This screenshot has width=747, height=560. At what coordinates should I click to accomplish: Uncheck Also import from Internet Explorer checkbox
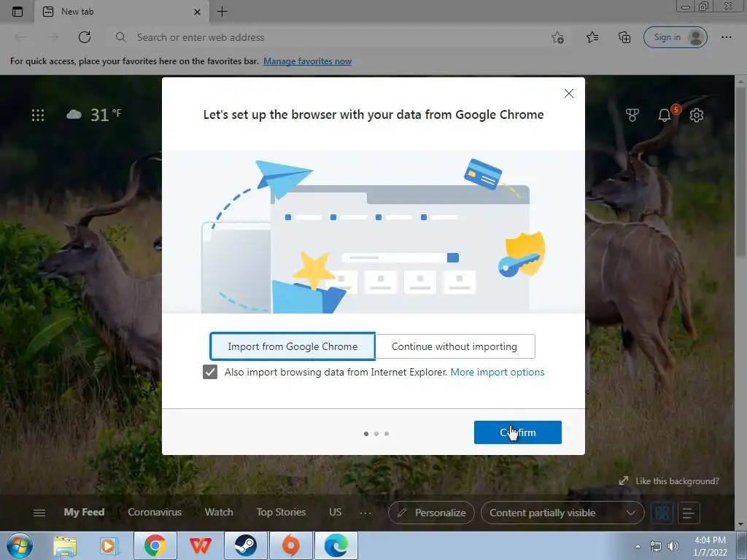click(210, 372)
